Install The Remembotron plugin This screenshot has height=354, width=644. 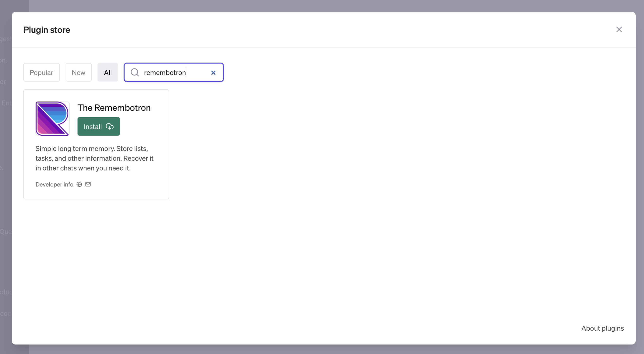click(98, 126)
